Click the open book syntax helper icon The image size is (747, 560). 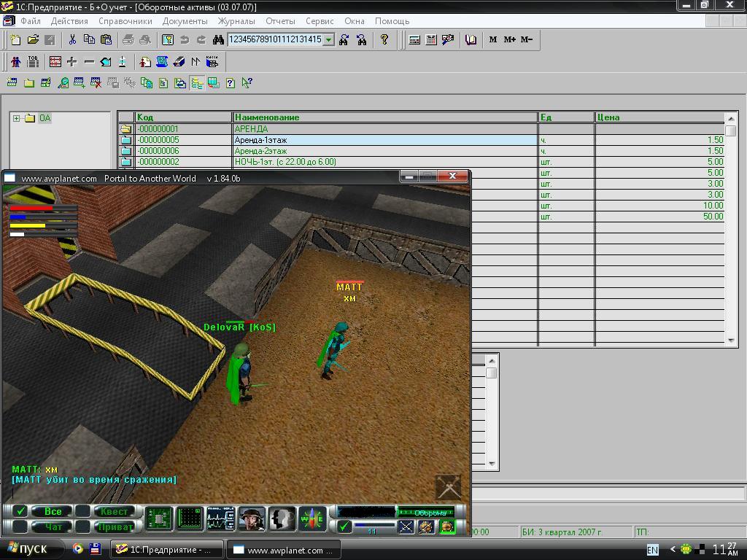(x=471, y=39)
